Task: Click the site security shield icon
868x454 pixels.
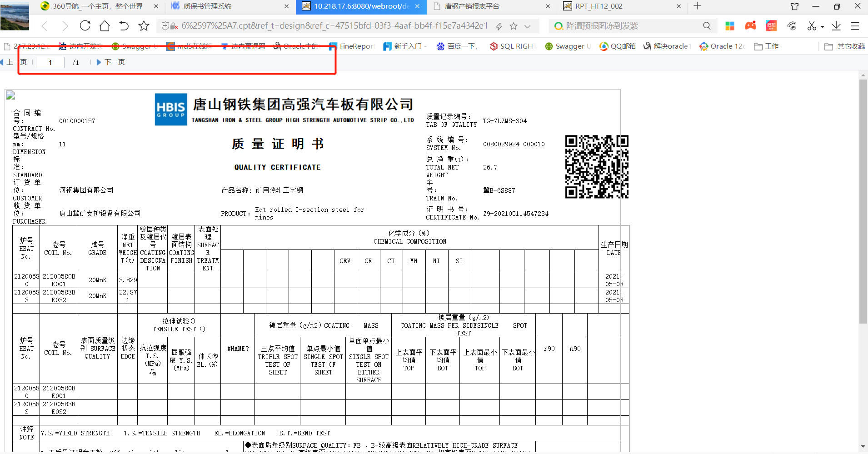Action: (165, 26)
